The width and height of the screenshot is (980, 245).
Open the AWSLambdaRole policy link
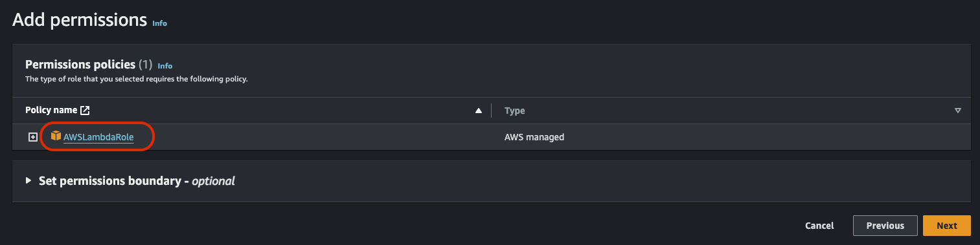tap(98, 137)
